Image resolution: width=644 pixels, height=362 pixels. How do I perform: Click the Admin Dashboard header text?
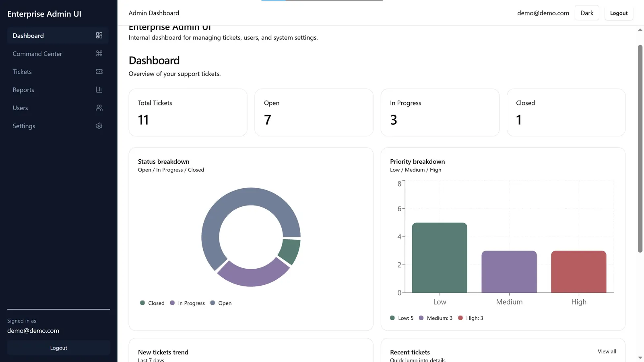pos(154,13)
